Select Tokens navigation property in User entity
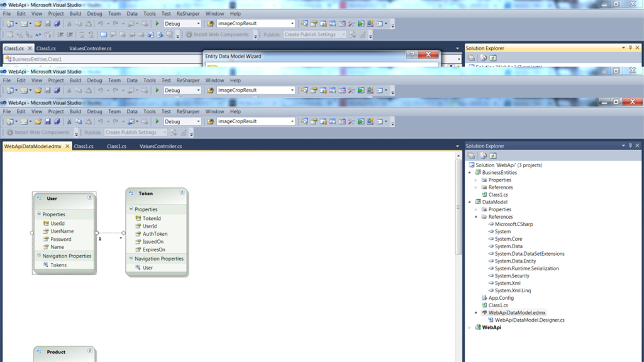 (x=58, y=265)
